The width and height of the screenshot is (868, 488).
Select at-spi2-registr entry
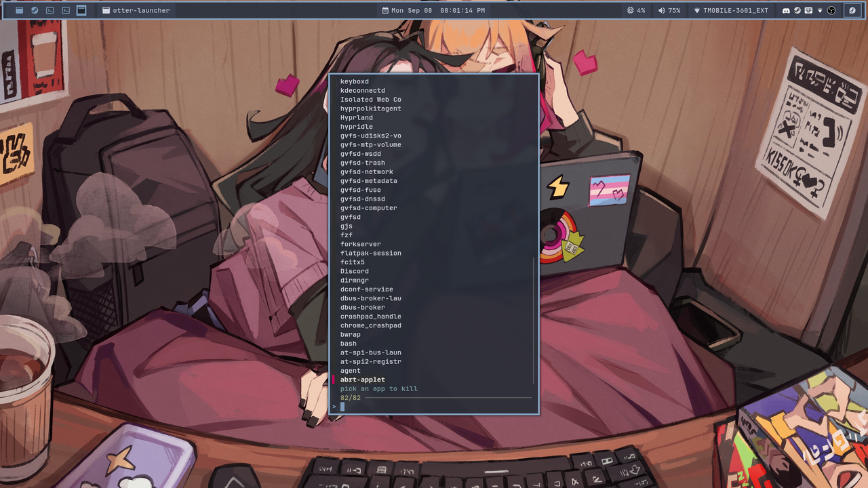click(x=371, y=361)
